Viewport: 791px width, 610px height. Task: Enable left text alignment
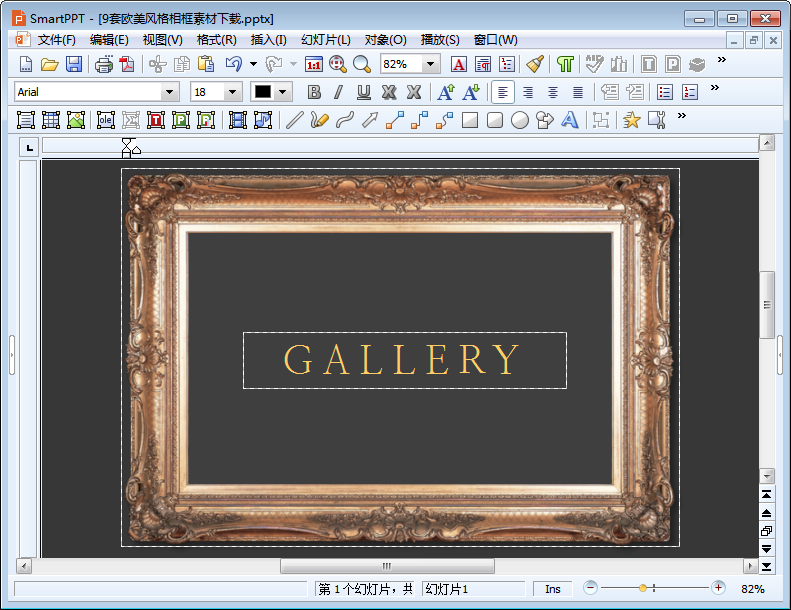coord(502,92)
